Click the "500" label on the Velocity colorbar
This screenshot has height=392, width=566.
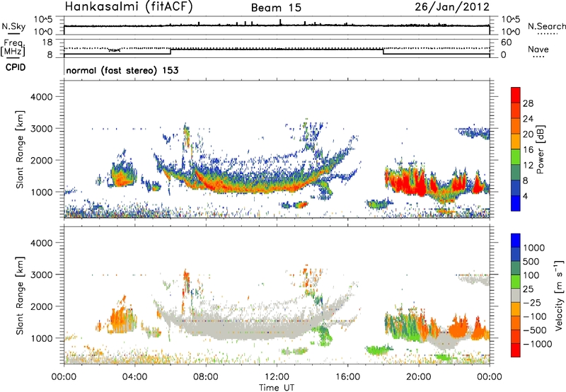pyautogui.click(x=531, y=261)
